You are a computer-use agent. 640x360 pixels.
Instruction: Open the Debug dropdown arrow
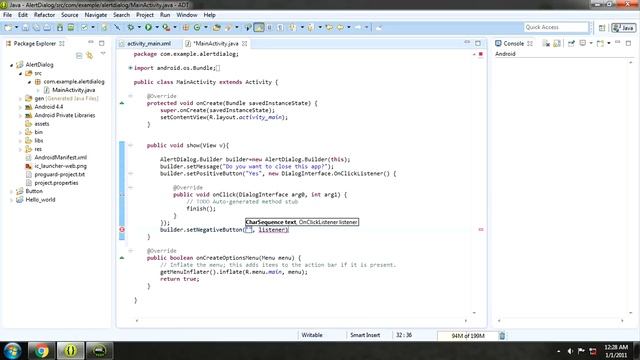click(139, 27)
